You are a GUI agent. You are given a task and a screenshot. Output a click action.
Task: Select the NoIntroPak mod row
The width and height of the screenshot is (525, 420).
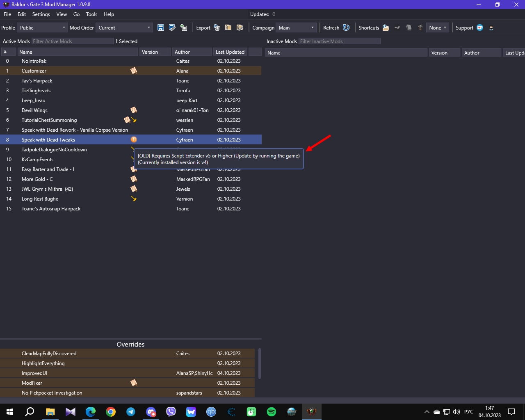pyautogui.click(x=131, y=61)
